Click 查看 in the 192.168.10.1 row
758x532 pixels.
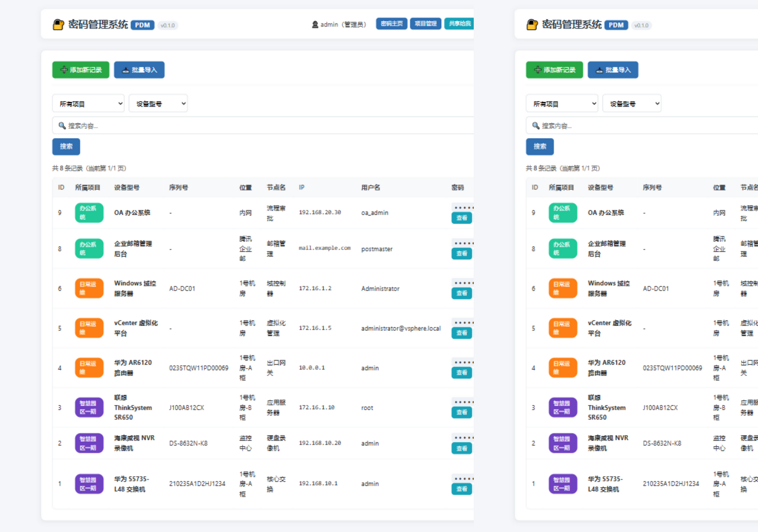462,489
